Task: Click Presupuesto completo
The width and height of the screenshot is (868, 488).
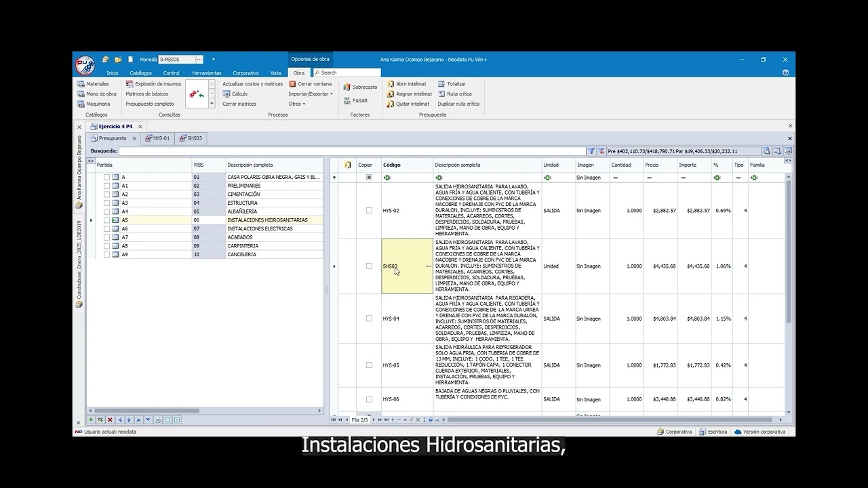Action: click(x=150, y=104)
